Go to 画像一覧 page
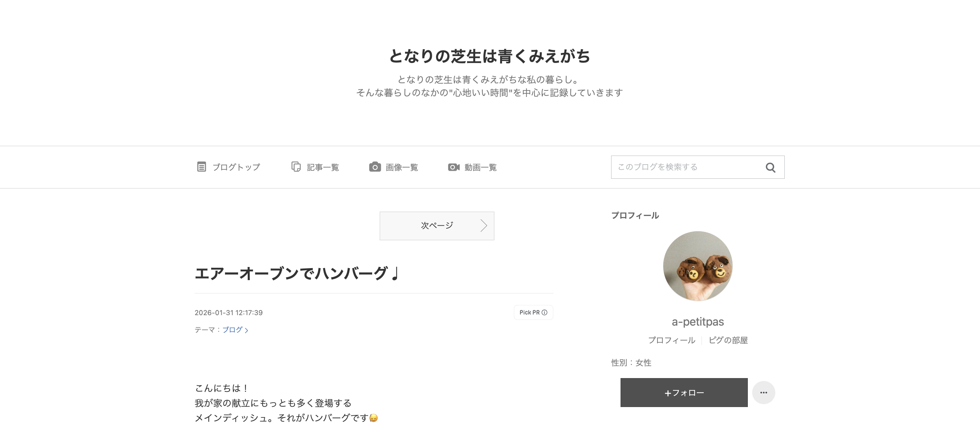 (401, 167)
